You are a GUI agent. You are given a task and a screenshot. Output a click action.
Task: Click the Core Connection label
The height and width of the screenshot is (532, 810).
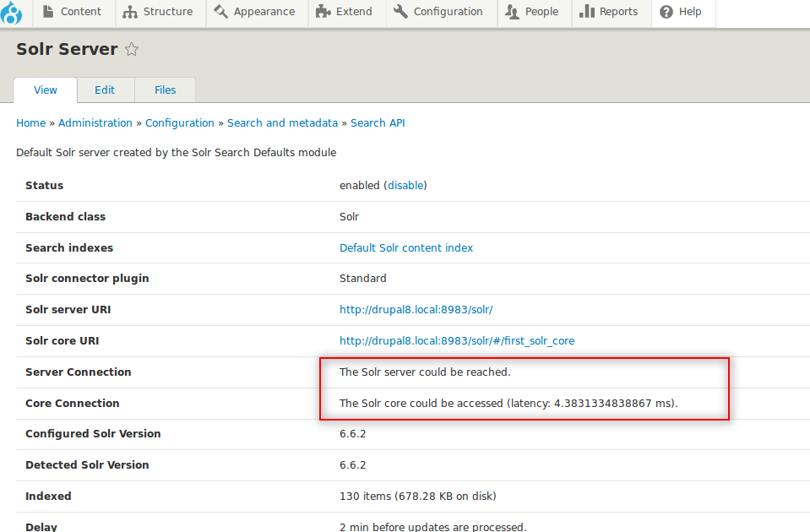tap(73, 404)
